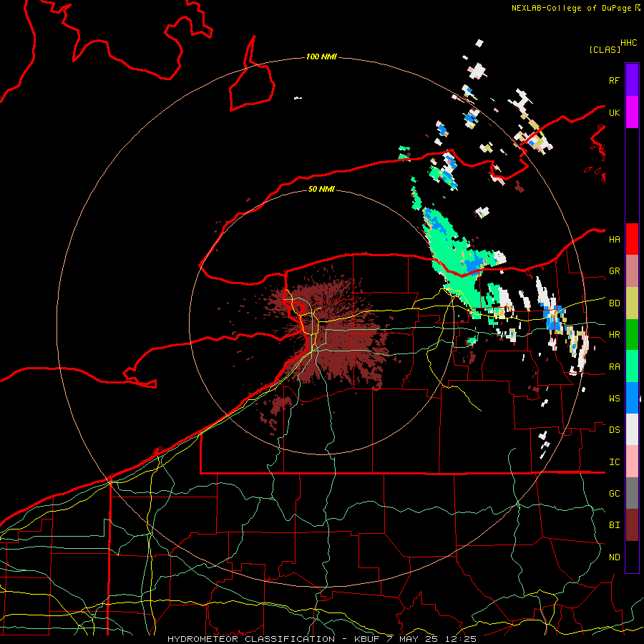644x644 pixels.
Task: Click the HHC product label
Action: click(x=628, y=42)
